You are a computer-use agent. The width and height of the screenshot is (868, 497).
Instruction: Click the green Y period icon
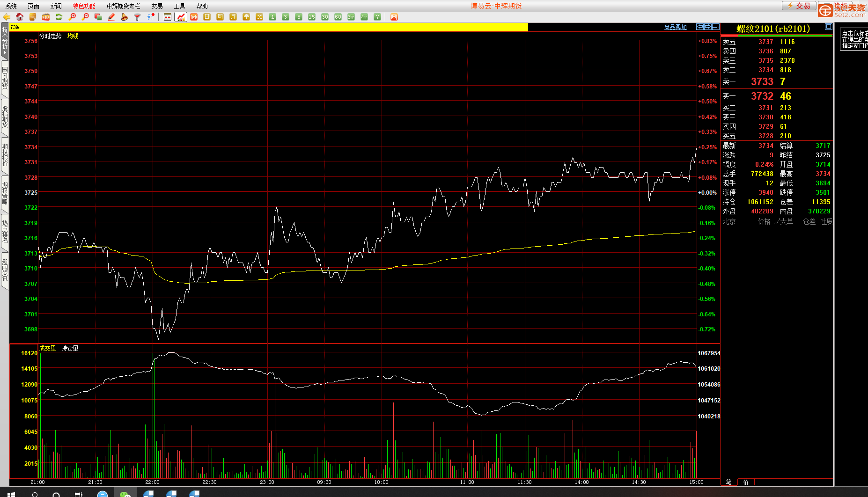[x=377, y=17]
